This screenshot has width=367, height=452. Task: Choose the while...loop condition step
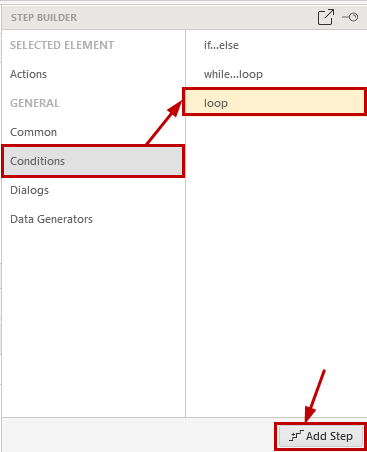coord(276,74)
